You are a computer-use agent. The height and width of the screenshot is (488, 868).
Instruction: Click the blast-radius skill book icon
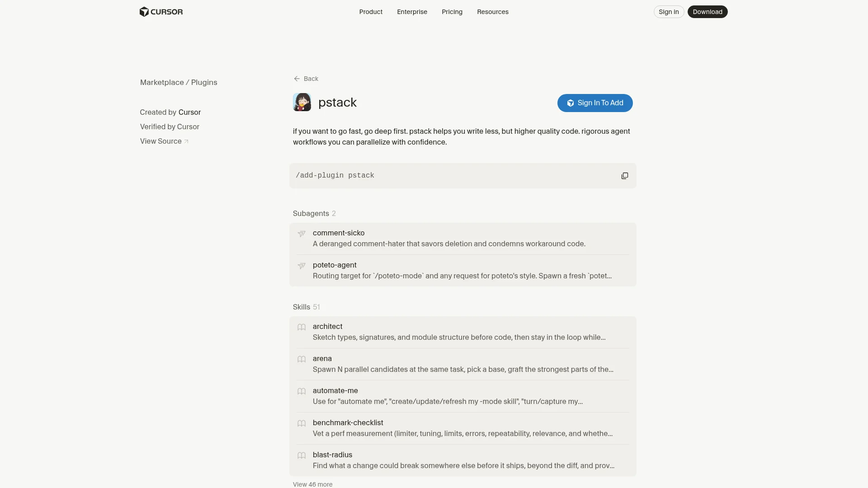(x=302, y=455)
